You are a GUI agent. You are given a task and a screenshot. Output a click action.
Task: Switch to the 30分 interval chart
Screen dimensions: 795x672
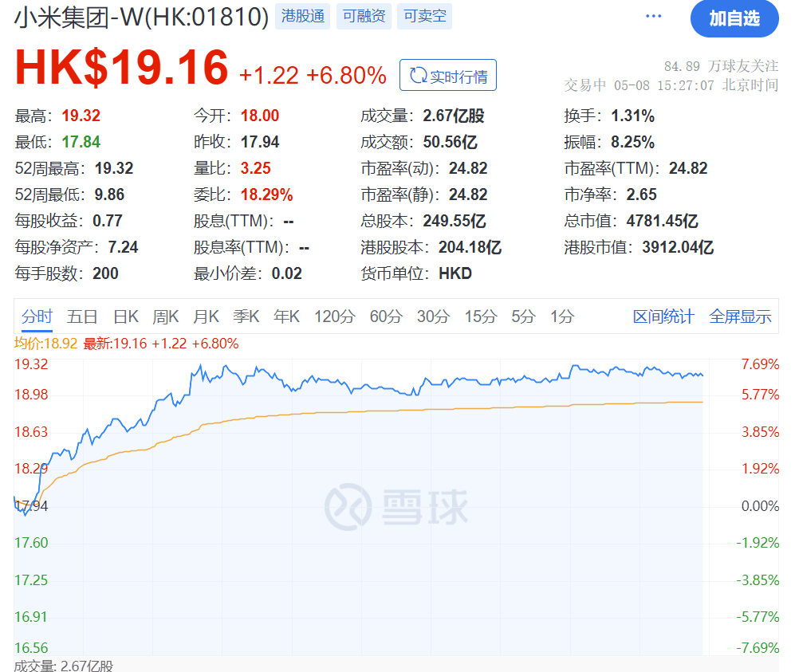[x=433, y=316]
